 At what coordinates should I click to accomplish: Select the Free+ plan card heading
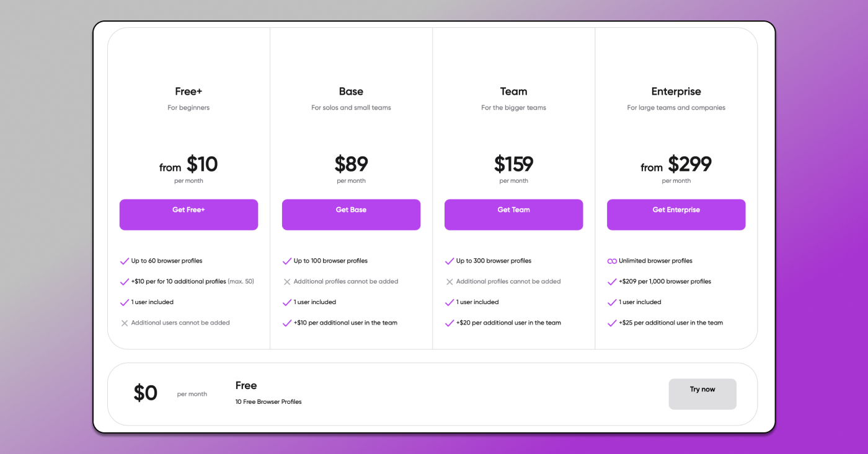(188, 91)
